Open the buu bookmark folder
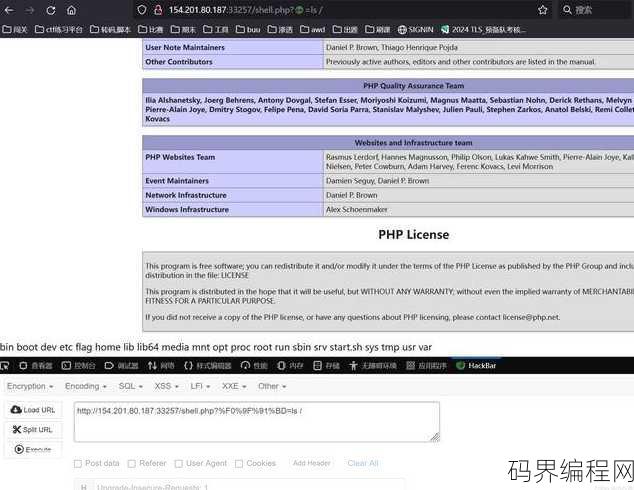This screenshot has width=634, height=490. click(248, 30)
